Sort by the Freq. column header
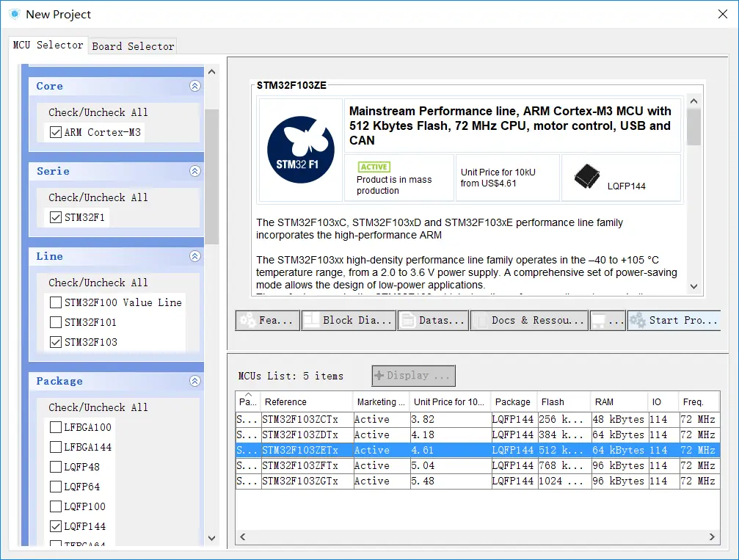This screenshot has height=560, width=739. [x=699, y=401]
